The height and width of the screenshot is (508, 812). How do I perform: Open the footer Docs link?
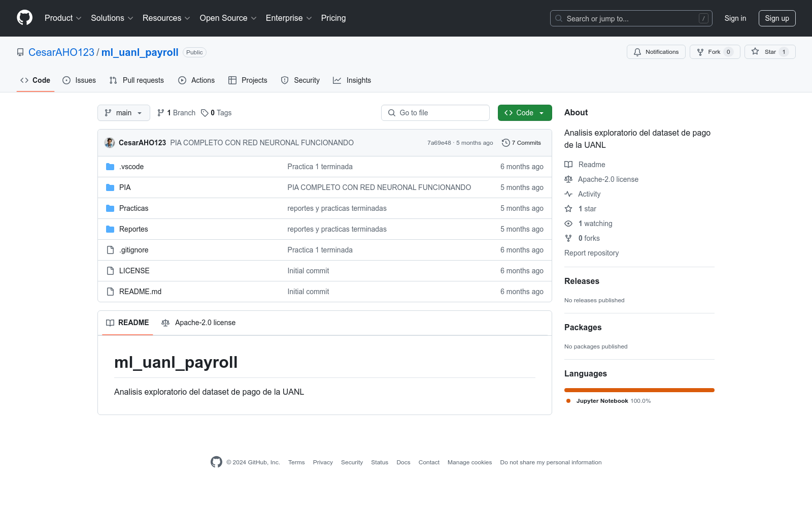click(403, 462)
